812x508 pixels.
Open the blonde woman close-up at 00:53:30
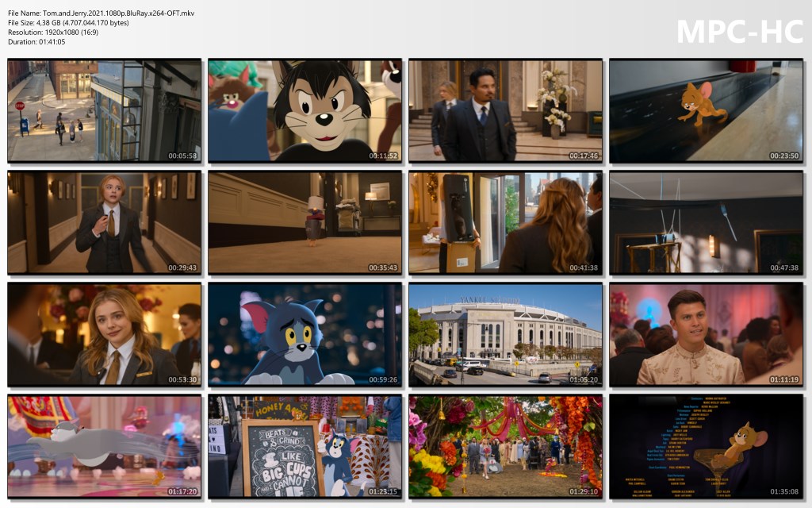105,334
